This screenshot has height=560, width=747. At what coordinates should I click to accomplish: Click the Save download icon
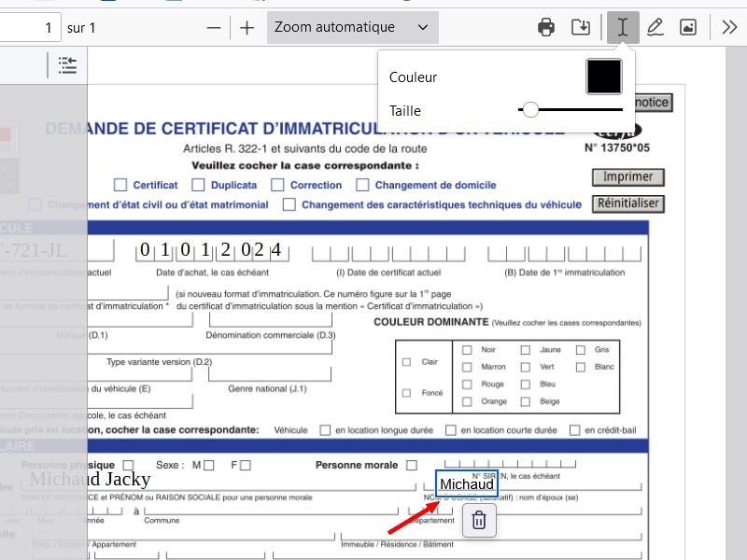581,27
